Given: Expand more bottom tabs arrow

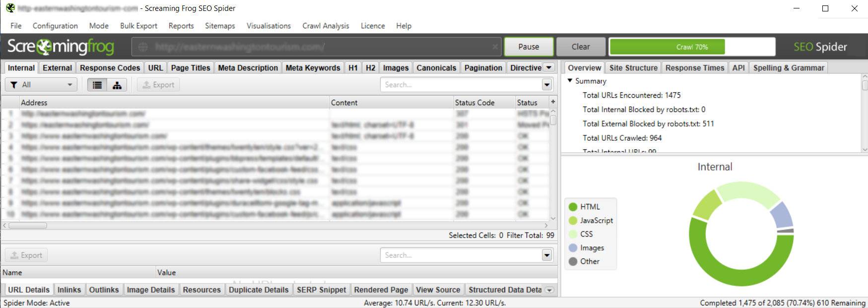Looking at the screenshot, I should 549,290.
